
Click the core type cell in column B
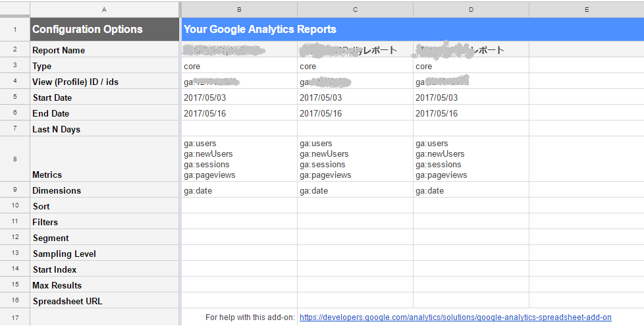[239, 66]
